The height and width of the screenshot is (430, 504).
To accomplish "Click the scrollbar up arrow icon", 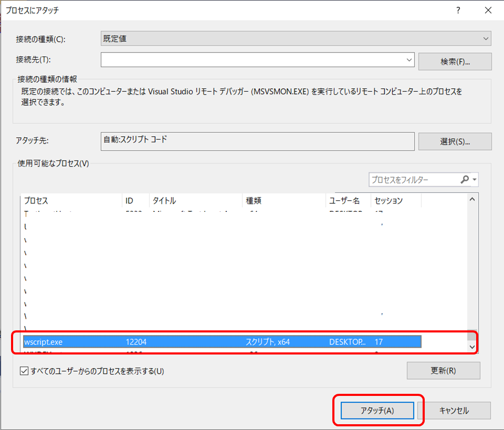I will tap(471, 199).
